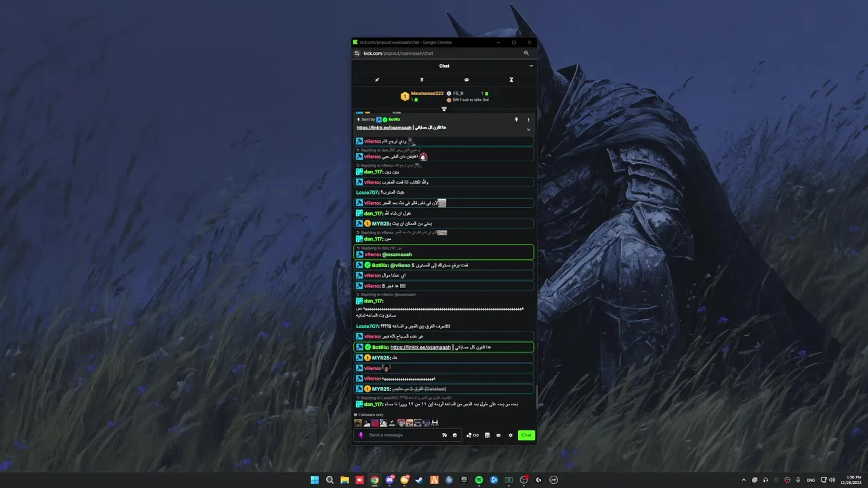Click username Louie707 asking about the difference
Image resolution: width=868 pixels, height=488 pixels.
pos(367,326)
